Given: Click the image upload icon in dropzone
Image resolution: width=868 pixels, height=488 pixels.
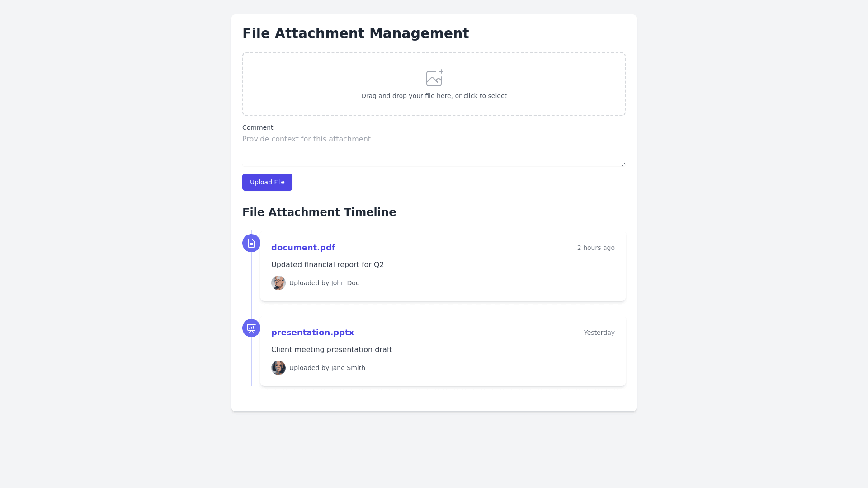Looking at the screenshot, I should point(434,78).
